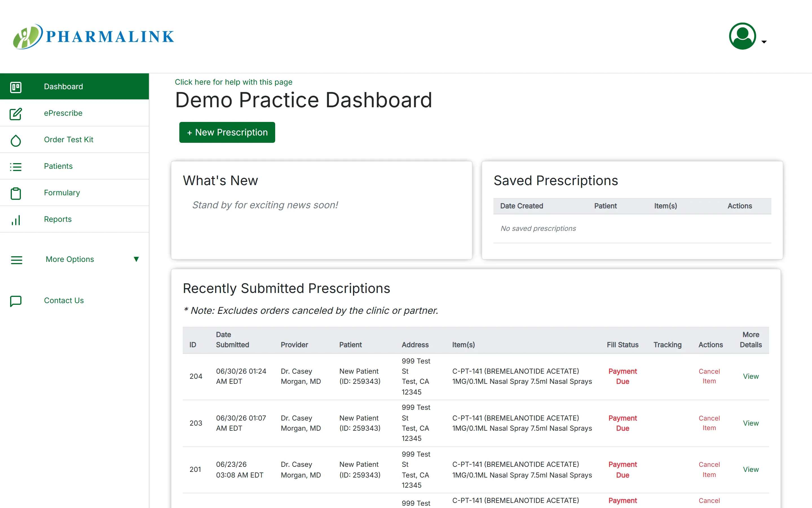
Task: View details for order 203
Action: [x=751, y=423]
